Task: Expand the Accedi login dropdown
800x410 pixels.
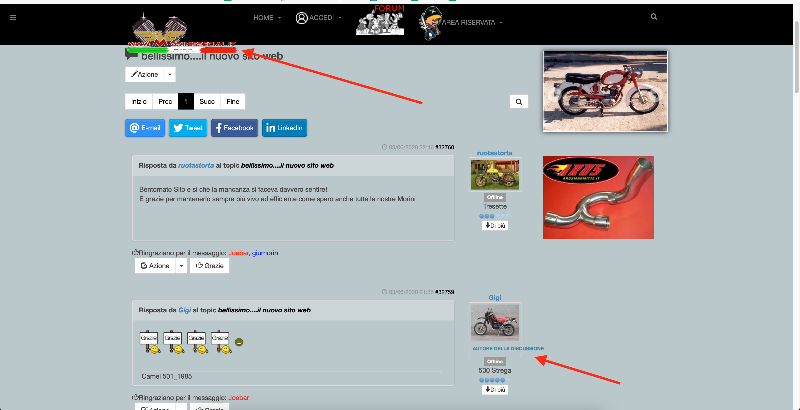Action: [x=320, y=18]
